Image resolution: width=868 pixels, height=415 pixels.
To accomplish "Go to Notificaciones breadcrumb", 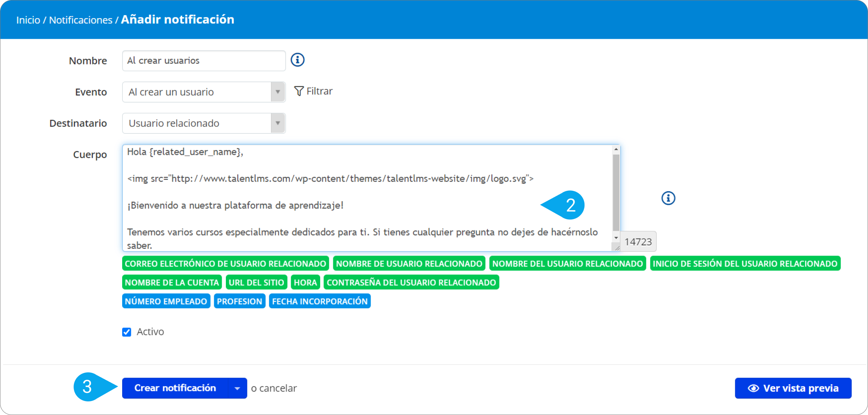I will (x=81, y=20).
